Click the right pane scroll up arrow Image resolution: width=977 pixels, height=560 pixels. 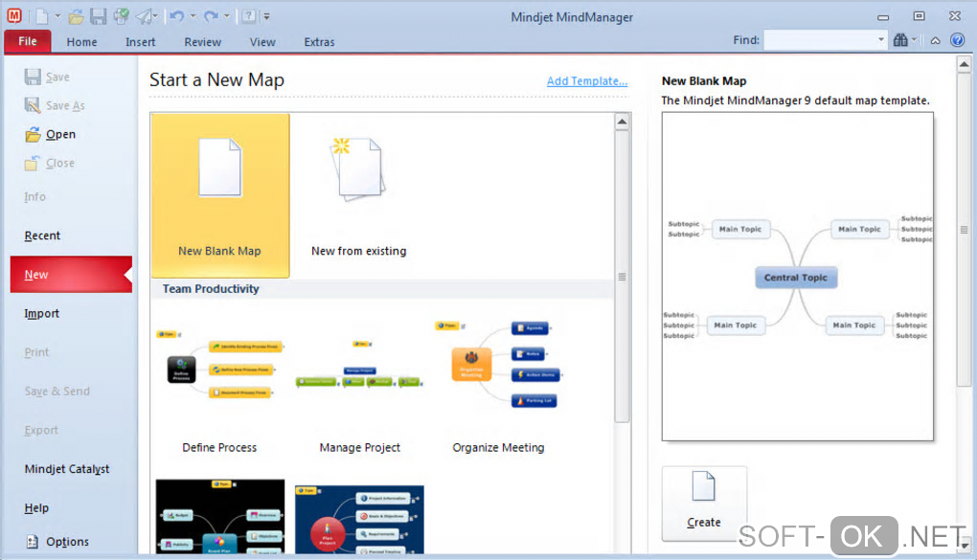point(964,63)
